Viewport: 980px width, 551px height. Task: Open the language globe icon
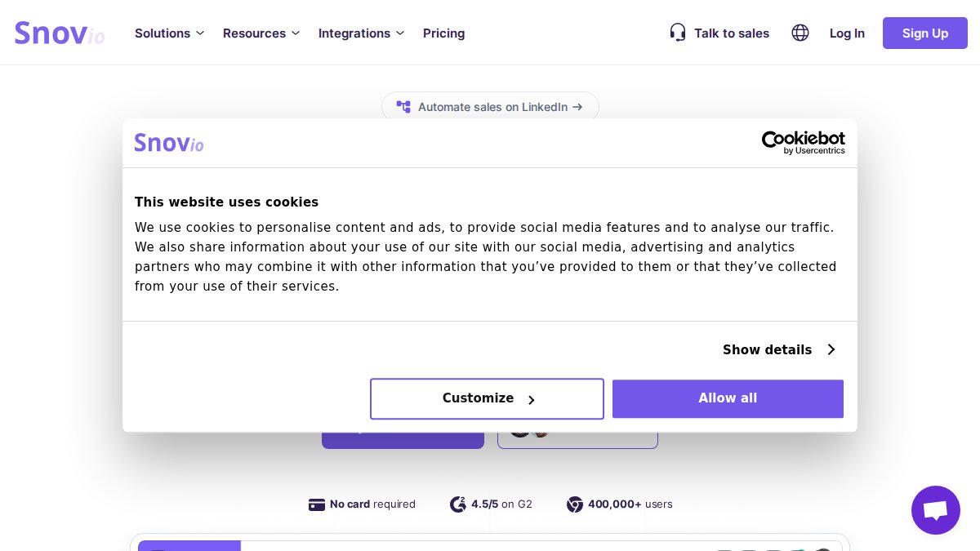[800, 33]
